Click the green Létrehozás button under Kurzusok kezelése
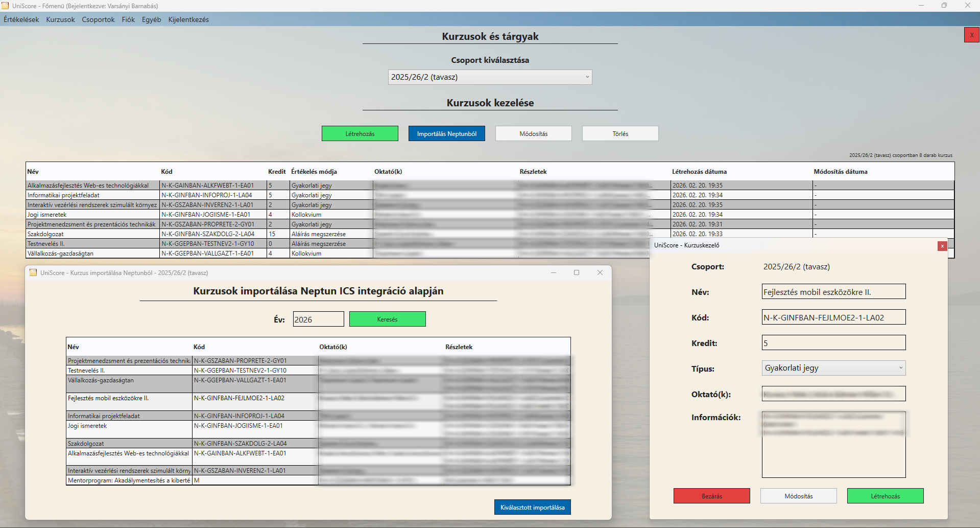Viewport: 980px width, 528px height. point(360,133)
